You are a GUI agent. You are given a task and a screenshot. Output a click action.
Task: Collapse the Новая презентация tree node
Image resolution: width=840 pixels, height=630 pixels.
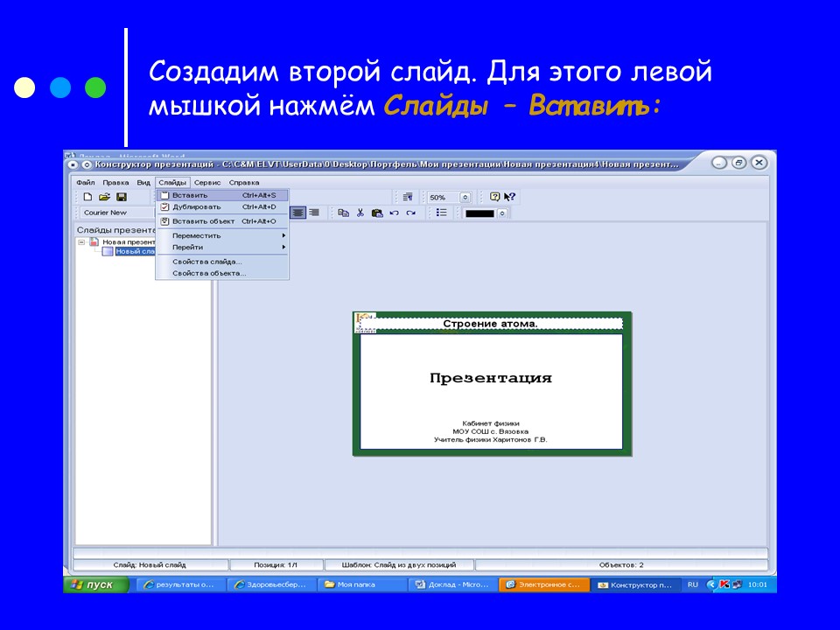pos(80,241)
